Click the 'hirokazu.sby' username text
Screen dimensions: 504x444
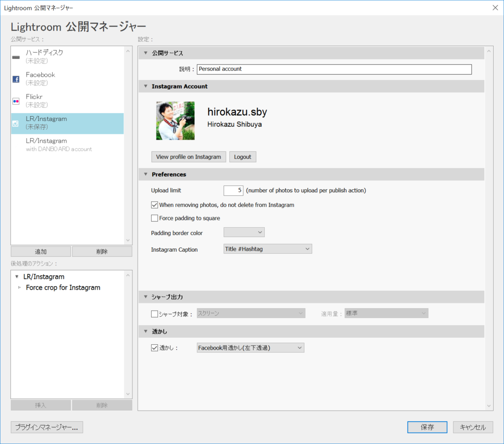237,112
